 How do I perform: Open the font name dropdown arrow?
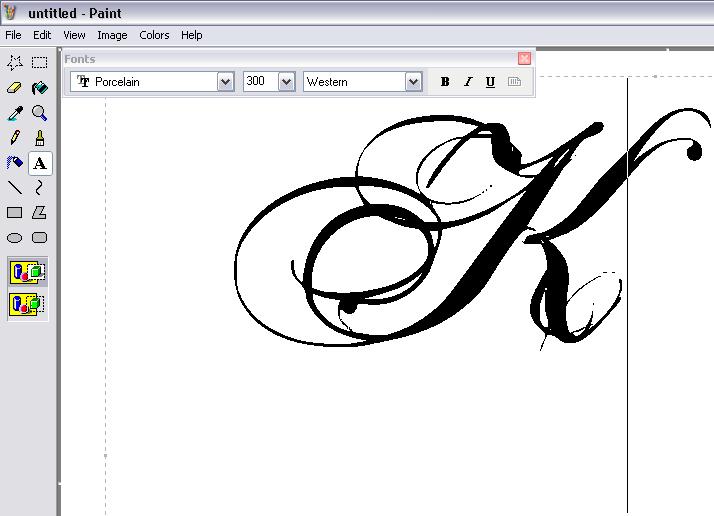click(225, 82)
